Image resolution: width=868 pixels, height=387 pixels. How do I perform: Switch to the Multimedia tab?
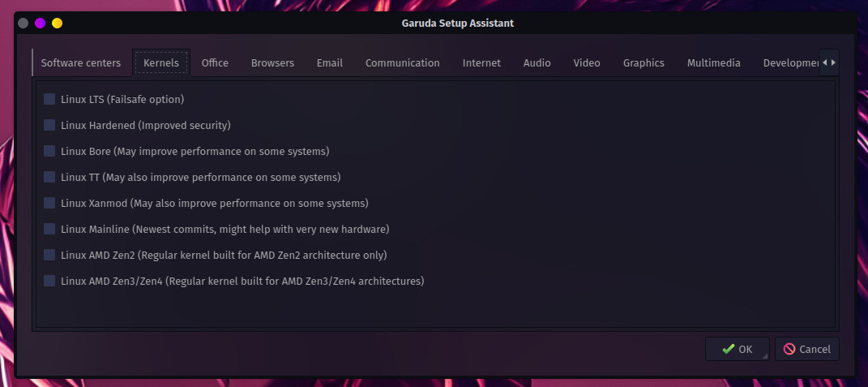[x=713, y=62]
